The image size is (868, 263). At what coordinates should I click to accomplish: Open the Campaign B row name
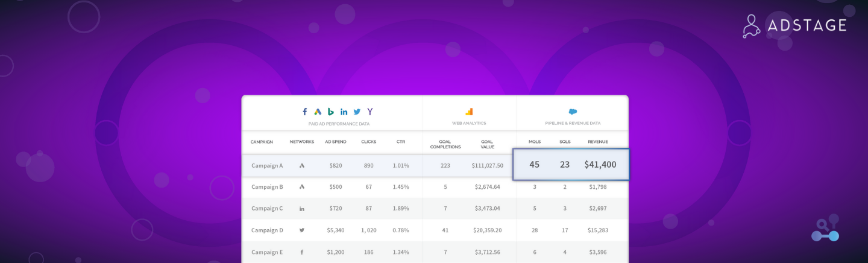[267, 187]
